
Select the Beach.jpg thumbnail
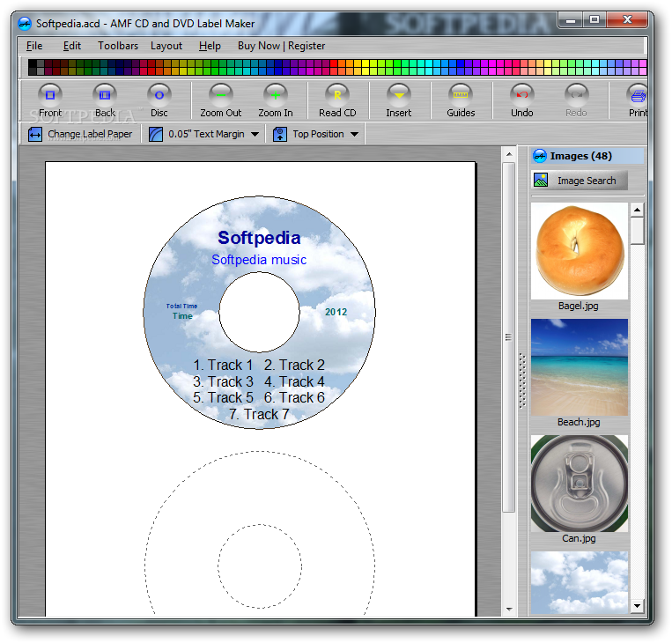579,367
